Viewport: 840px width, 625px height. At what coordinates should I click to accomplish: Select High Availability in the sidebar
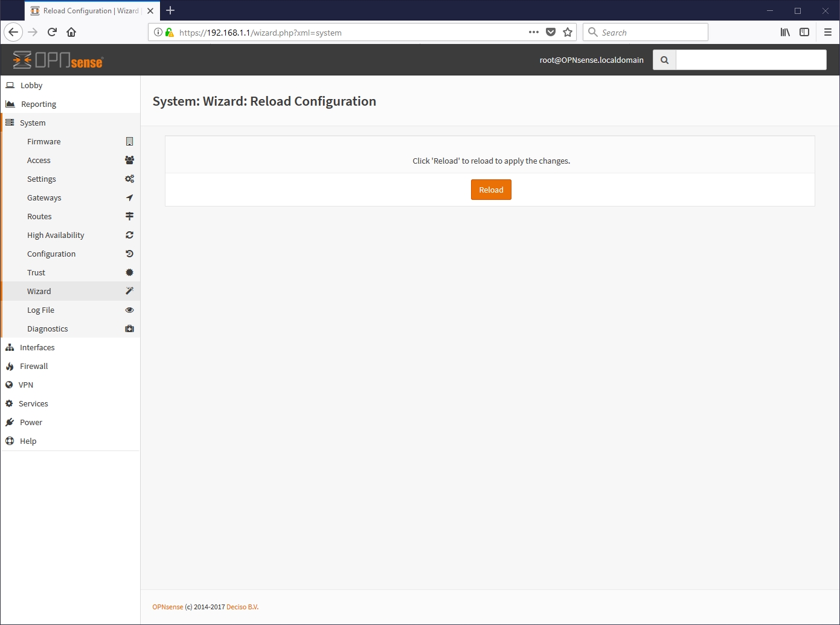point(56,235)
